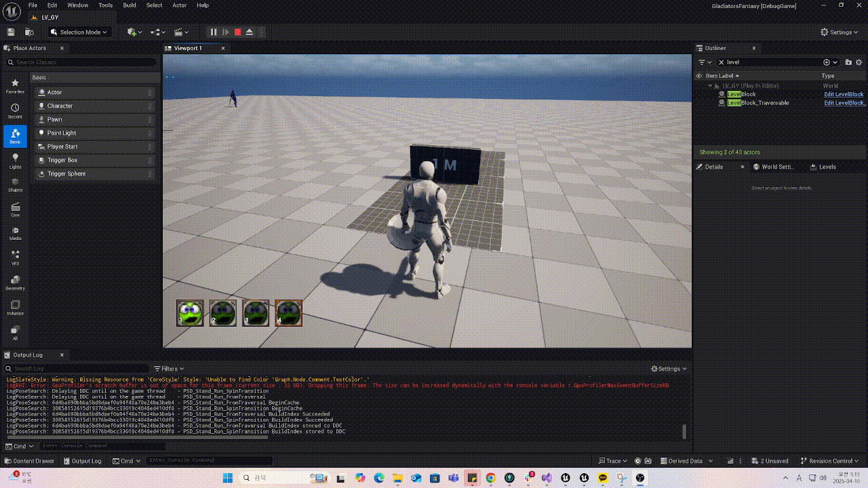Open Outliner settings gear
Viewport: 868px width, 488px height.
[x=859, y=62]
